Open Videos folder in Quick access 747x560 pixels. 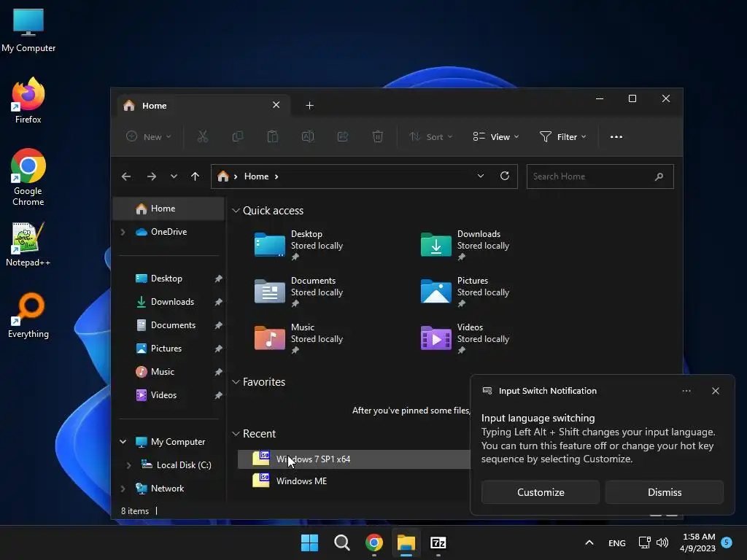point(465,338)
